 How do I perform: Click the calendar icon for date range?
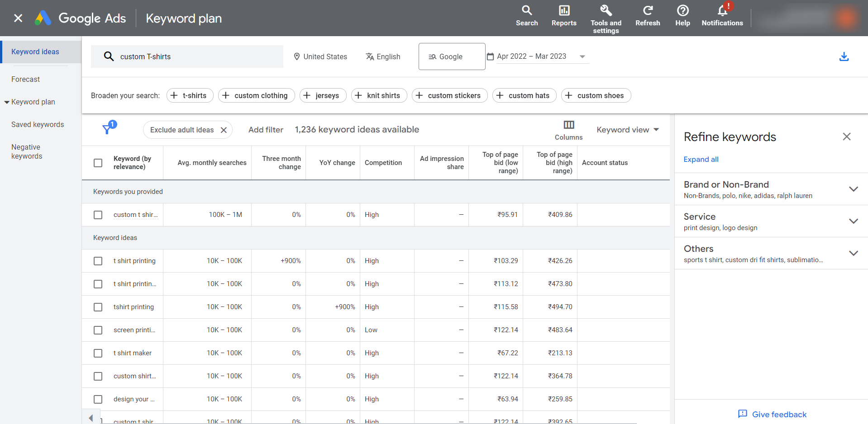click(490, 57)
